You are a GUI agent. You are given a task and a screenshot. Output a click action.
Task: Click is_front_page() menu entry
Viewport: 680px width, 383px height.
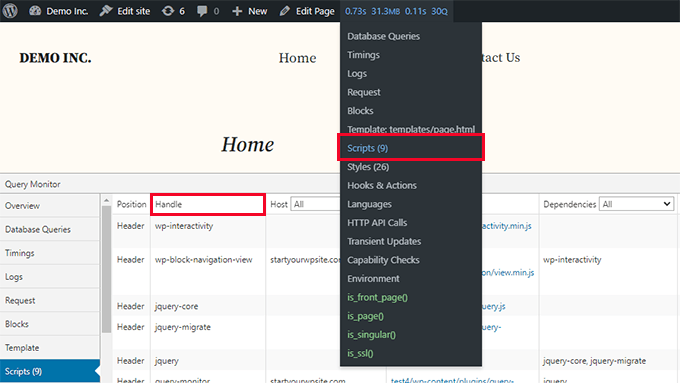(377, 297)
